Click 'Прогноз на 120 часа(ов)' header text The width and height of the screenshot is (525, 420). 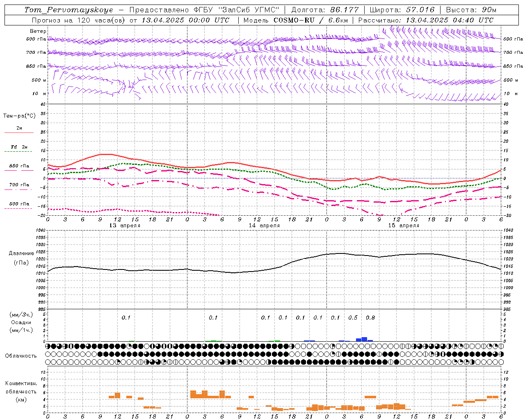point(79,20)
